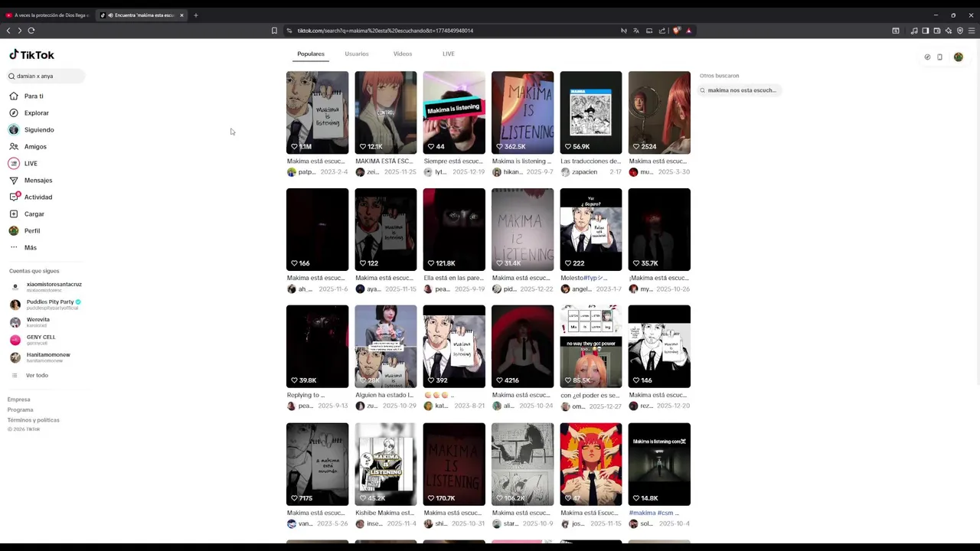Open video thumbnail with 56.9K likes
This screenshot has width=980, height=551.
coord(591,112)
